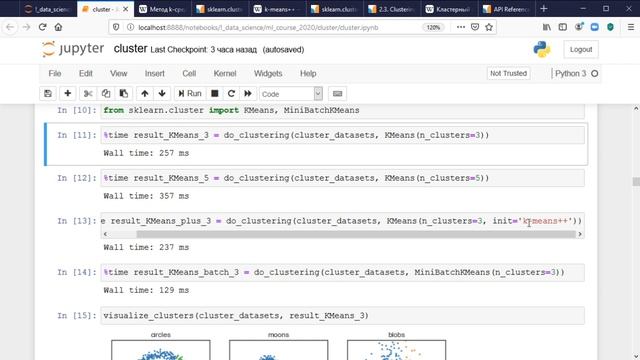Viewport: 640px width, 360px height.
Task: Click the Pocket save icon
Action: (475, 27)
